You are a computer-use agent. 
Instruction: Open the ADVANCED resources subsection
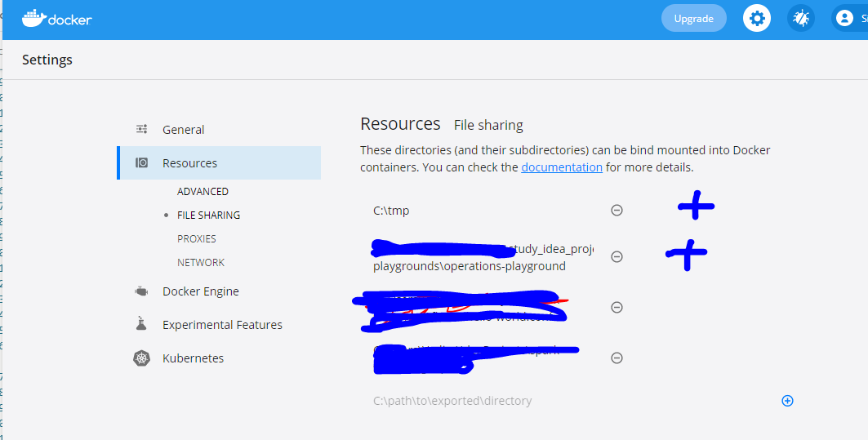(x=203, y=192)
